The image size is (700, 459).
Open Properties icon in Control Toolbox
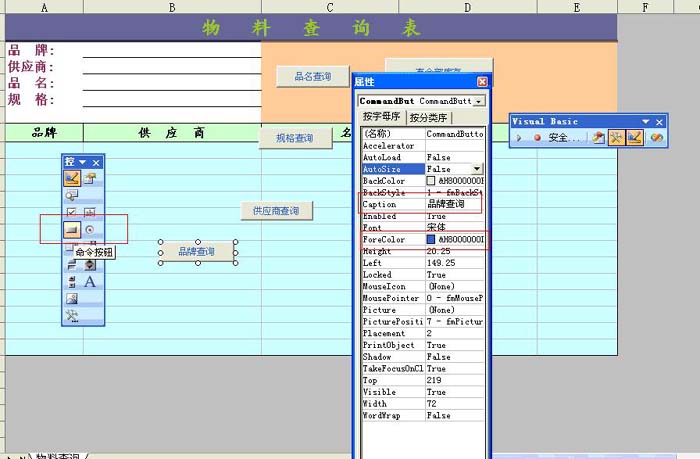pos(90,178)
